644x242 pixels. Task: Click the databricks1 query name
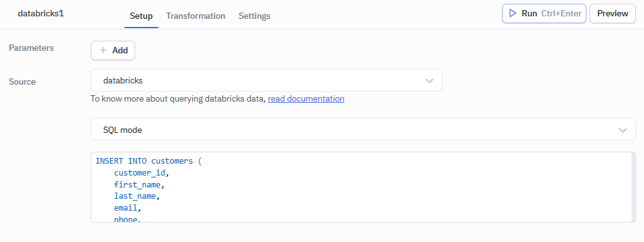coord(41,13)
